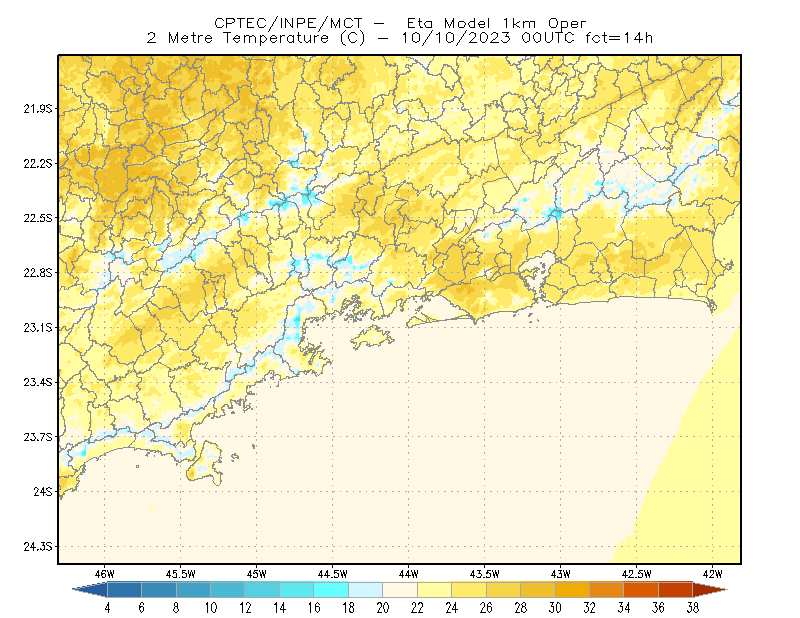Pick the orange 30-32 colorbar segment
This screenshot has width=800, height=618.
point(572,590)
